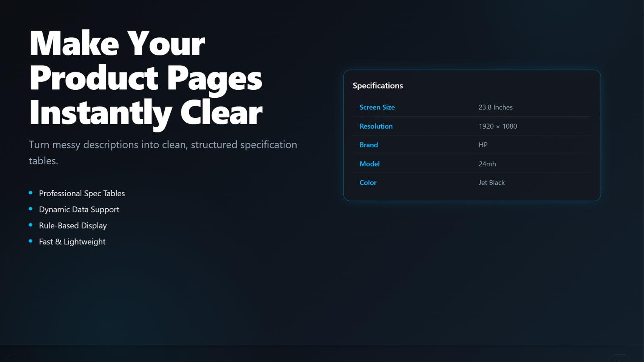Click the HP brand value
644x362 pixels.
click(x=483, y=145)
